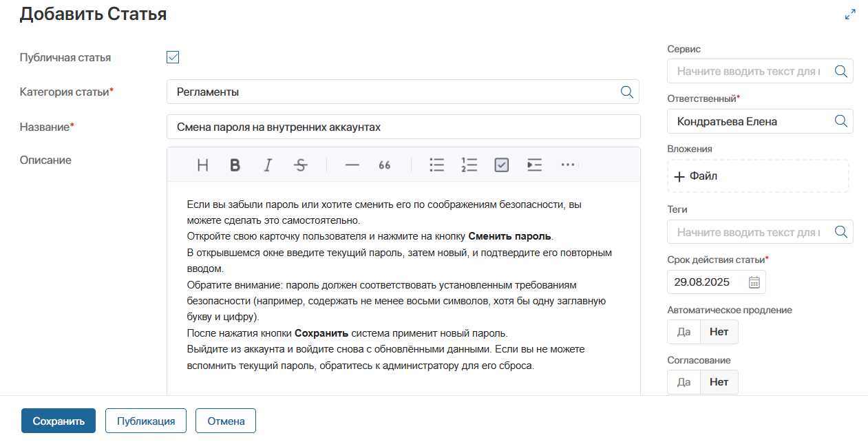Switch Согласование to Да
Screen dimensions: 868x442
click(x=683, y=381)
